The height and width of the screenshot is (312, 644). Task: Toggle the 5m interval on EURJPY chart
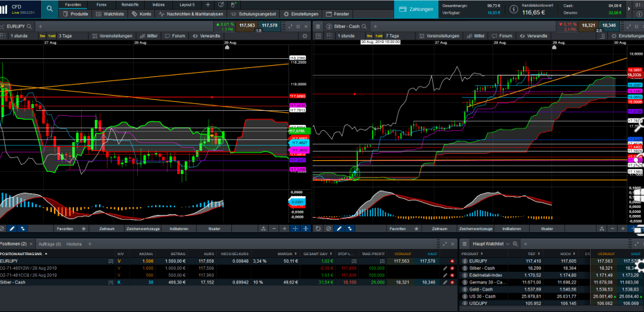(x=42, y=35)
